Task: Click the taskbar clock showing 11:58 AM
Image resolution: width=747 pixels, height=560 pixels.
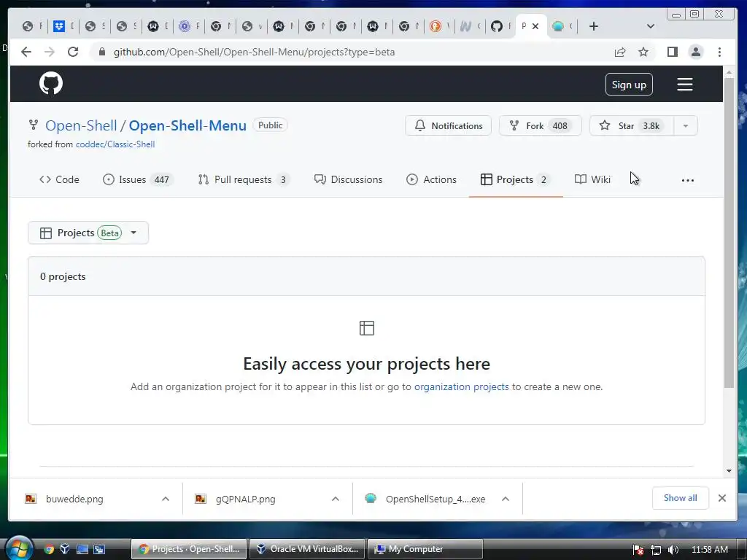Action: coord(709,550)
